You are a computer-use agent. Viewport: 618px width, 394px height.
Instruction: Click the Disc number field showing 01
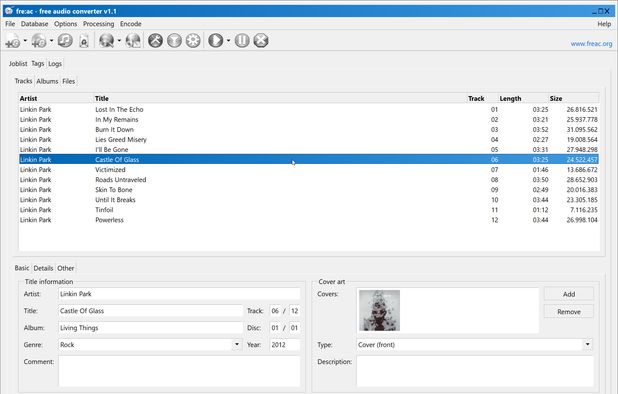tap(275, 328)
